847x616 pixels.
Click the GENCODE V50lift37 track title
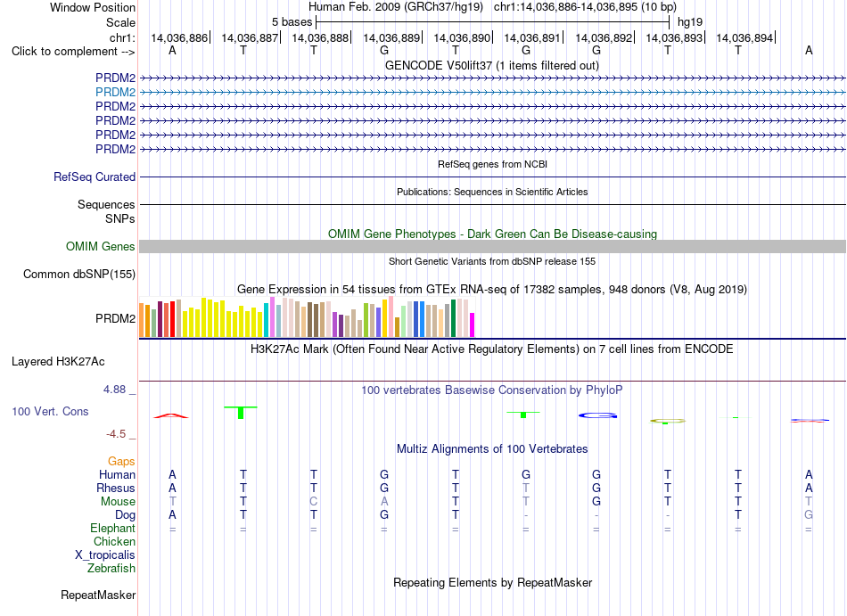(492, 66)
